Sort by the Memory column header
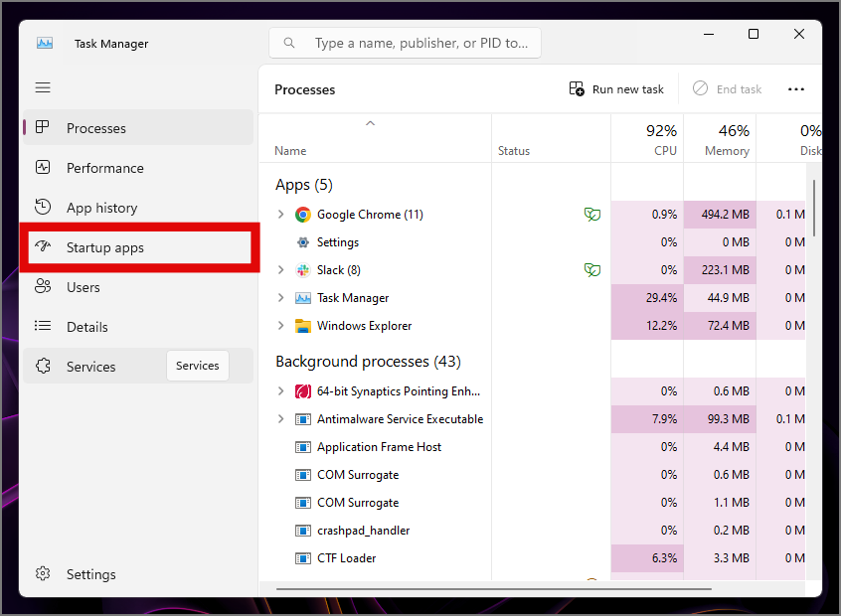 tap(720, 138)
